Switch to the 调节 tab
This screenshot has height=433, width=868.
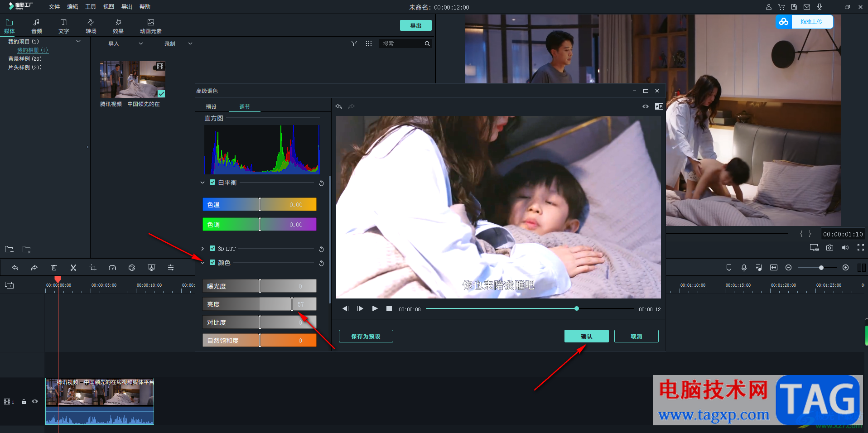click(245, 107)
